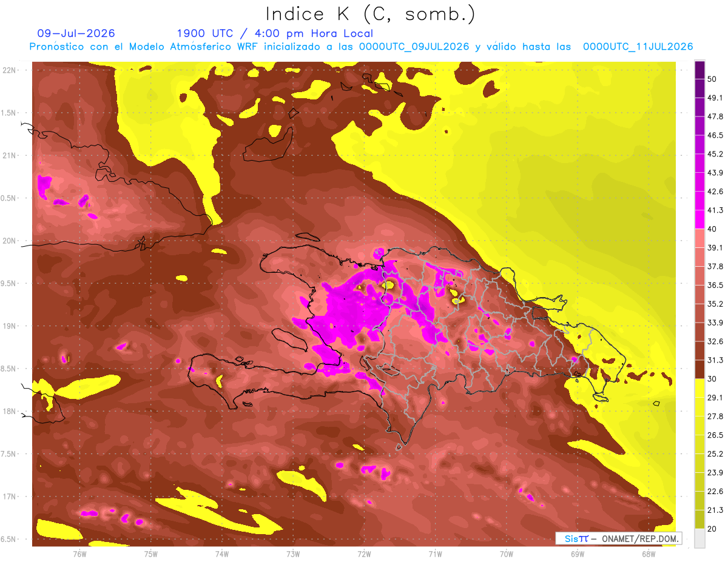The image size is (728, 562).
Task: Click the latitude label '9.5N'
Action: [x=8, y=284]
